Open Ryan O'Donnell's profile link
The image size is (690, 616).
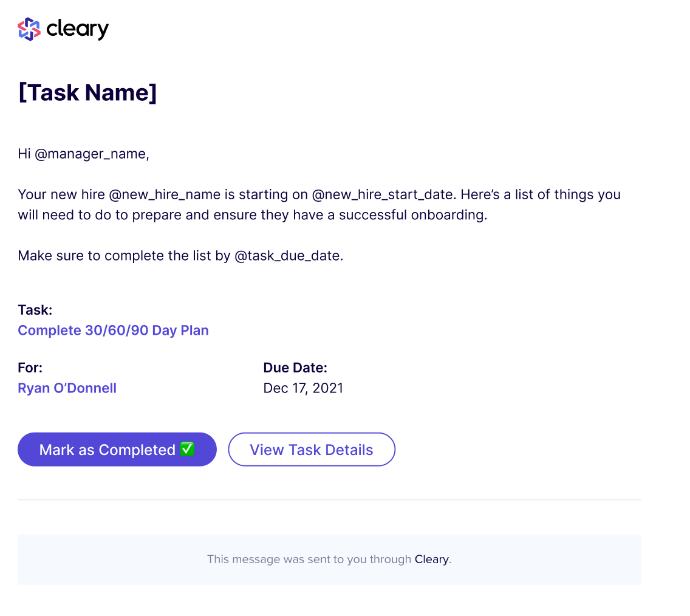67,388
